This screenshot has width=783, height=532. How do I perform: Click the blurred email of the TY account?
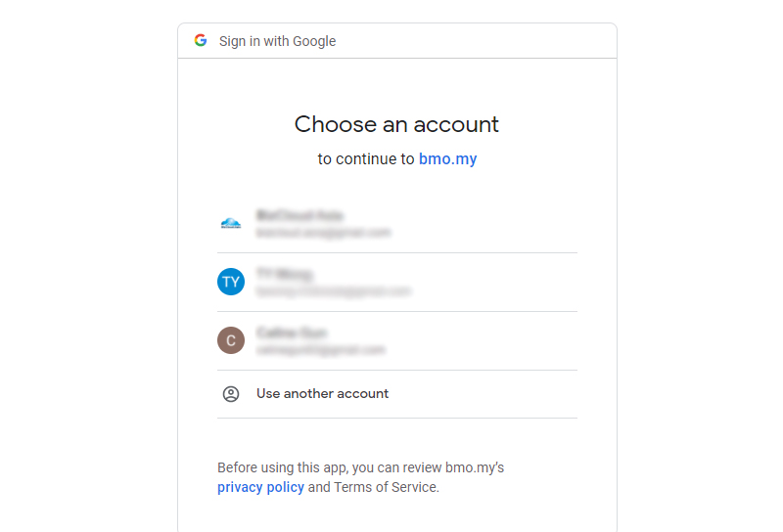(x=333, y=291)
